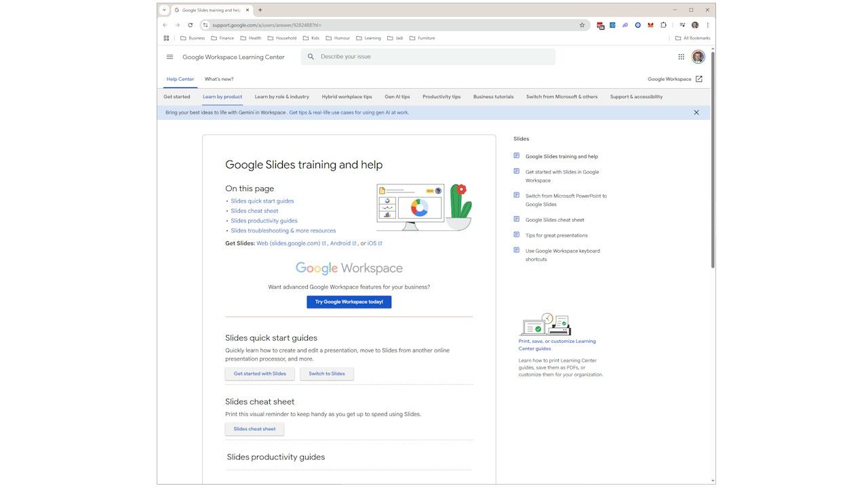Click the orange fox extension icon

tap(650, 25)
